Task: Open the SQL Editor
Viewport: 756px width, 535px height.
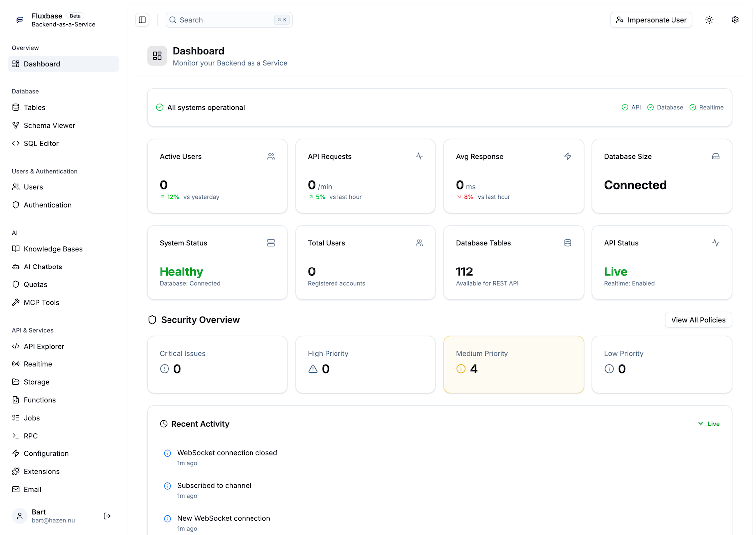Action: pyautogui.click(x=64, y=143)
